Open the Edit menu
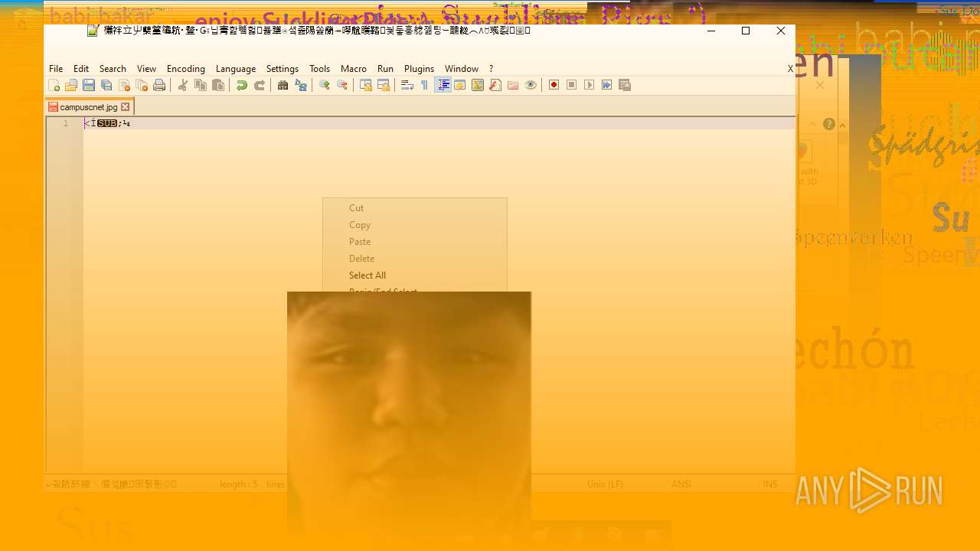The width and height of the screenshot is (980, 551). 81,69
